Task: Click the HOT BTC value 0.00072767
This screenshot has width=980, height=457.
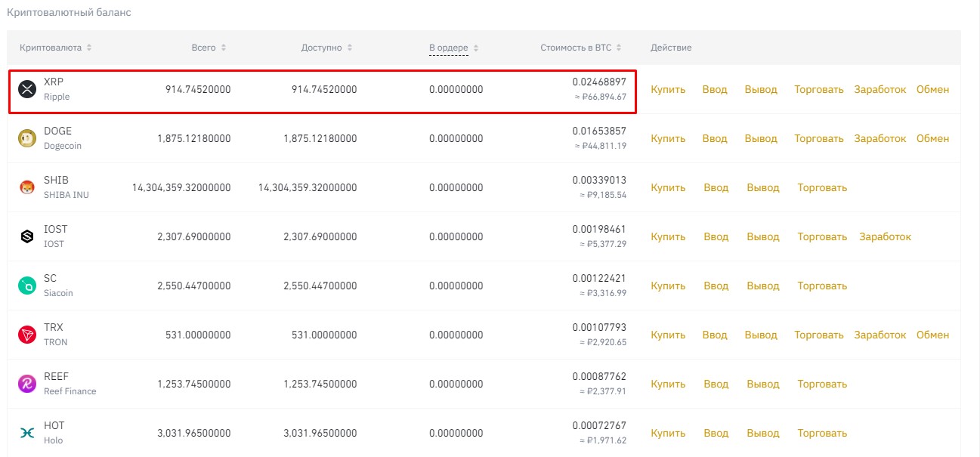Action: (x=599, y=425)
